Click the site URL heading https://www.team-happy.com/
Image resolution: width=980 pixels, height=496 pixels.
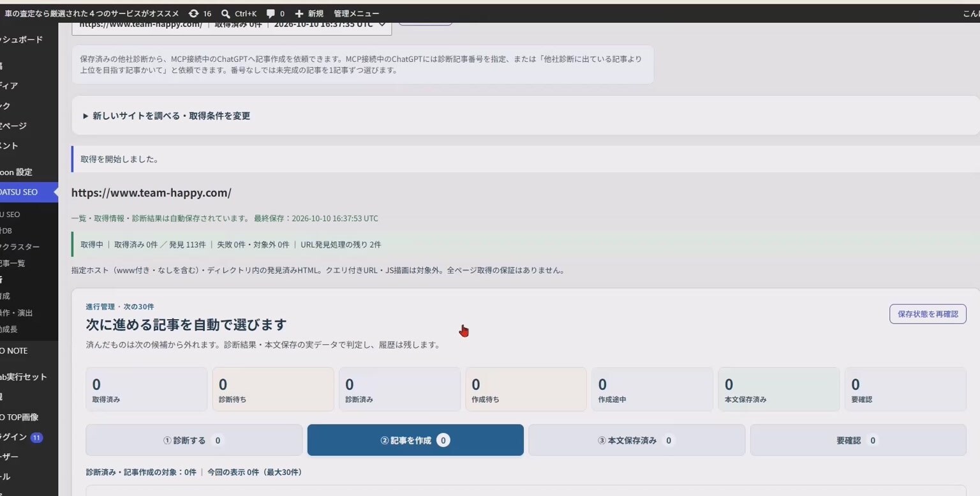tap(151, 193)
